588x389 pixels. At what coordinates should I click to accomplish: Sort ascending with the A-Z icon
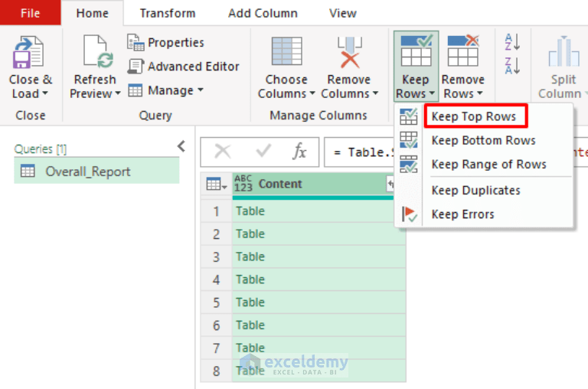point(512,42)
